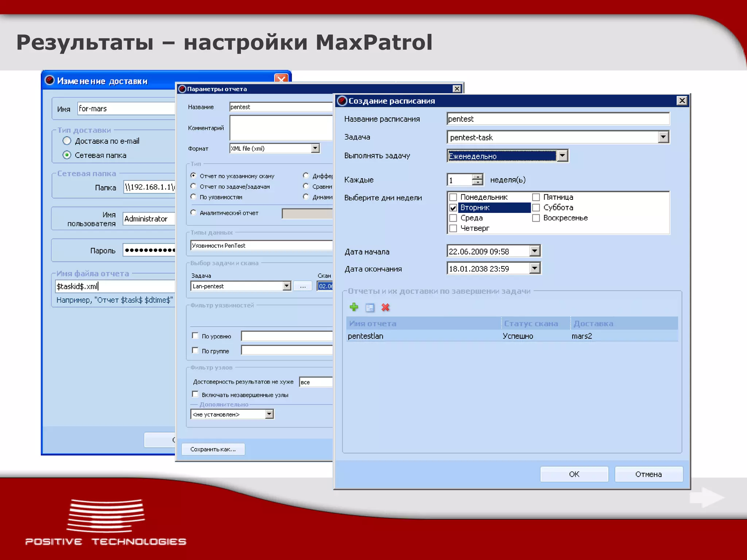
Task: Click the Название расписания input field
Action: (x=558, y=119)
